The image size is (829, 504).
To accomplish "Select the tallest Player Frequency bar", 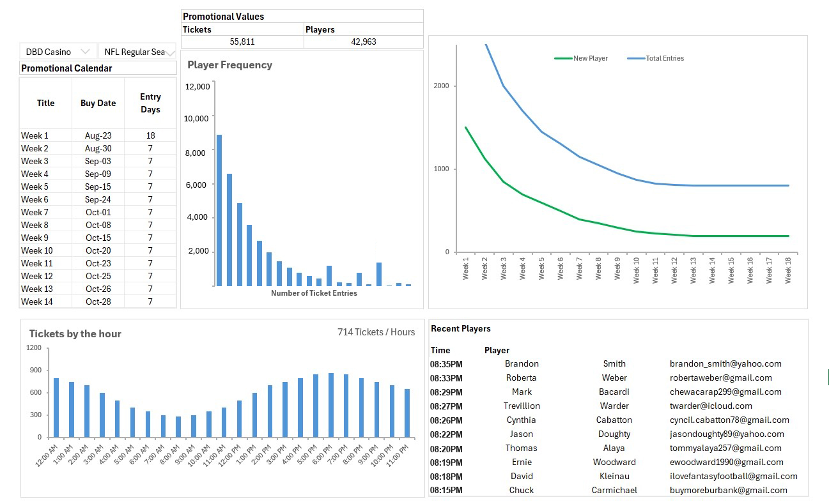I will pos(219,210).
